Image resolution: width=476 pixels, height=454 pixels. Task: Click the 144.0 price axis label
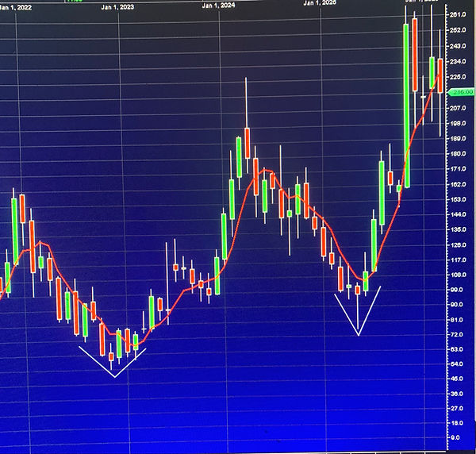[459, 214]
